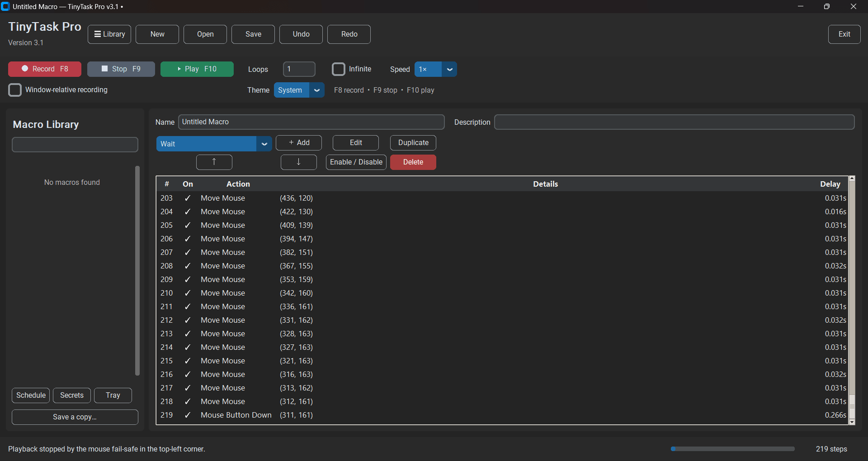Open the Schedule settings
868x461 pixels.
pos(31,395)
